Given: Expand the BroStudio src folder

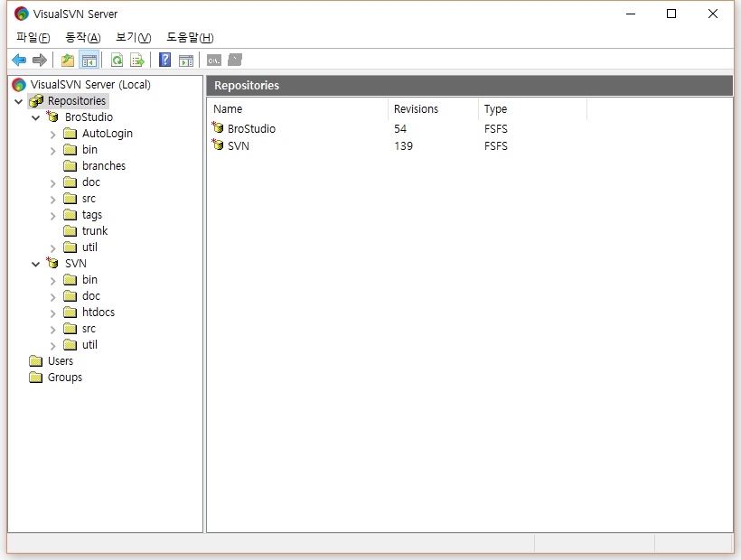Looking at the screenshot, I should click(53, 200).
